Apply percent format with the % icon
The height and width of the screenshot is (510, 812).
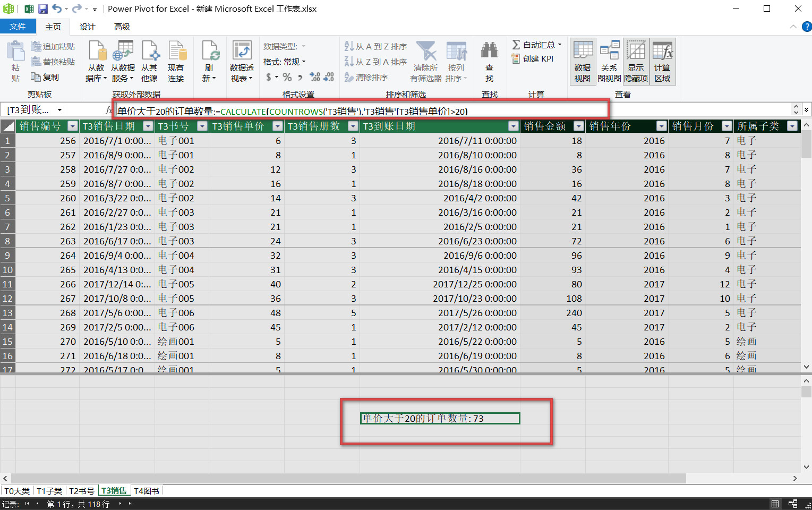(x=287, y=77)
